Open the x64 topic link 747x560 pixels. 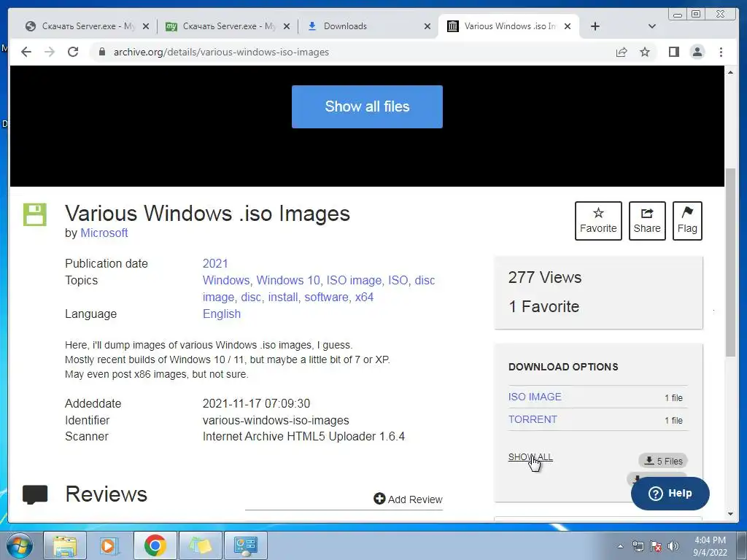coord(364,297)
